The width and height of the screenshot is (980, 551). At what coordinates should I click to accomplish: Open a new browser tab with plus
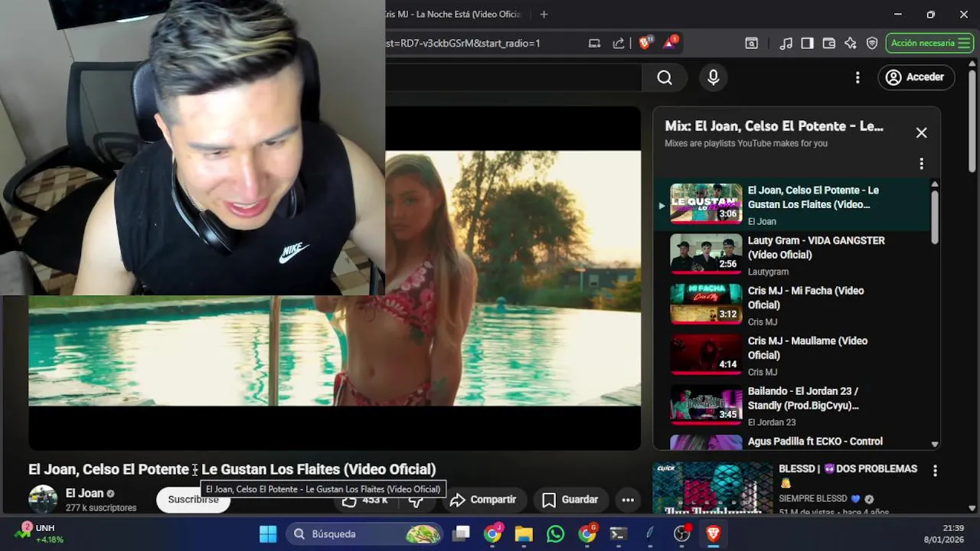click(544, 15)
